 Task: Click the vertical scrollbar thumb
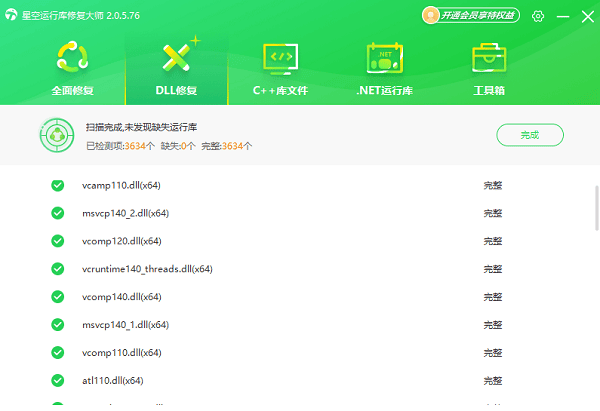[x=597, y=208]
